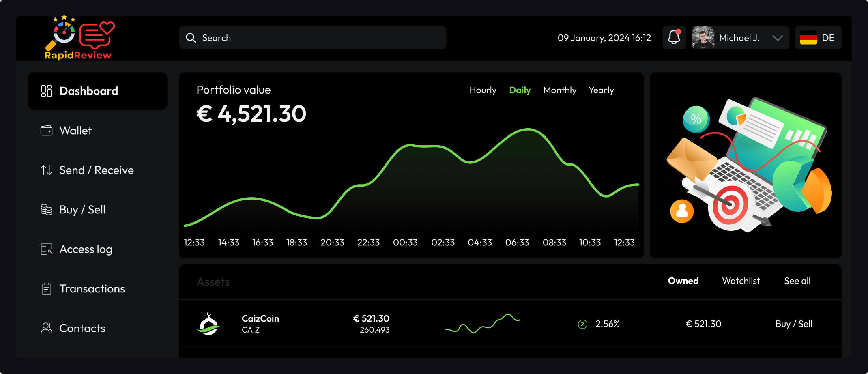
Task: Click Buy / Sell for CaizCoin
Action: click(x=793, y=324)
